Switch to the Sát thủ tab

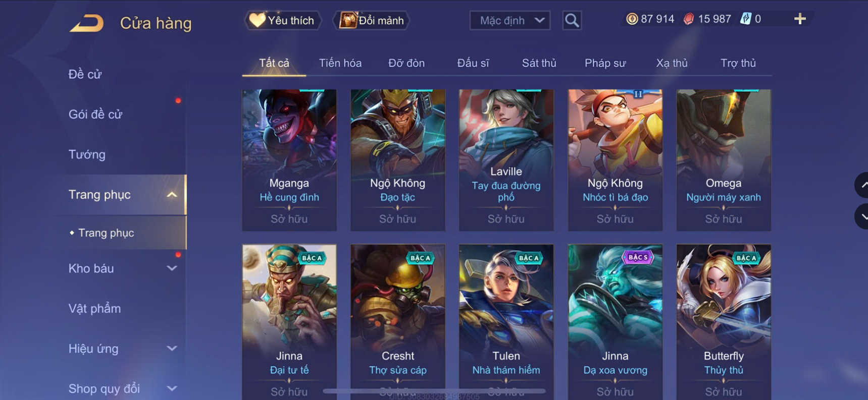539,63
